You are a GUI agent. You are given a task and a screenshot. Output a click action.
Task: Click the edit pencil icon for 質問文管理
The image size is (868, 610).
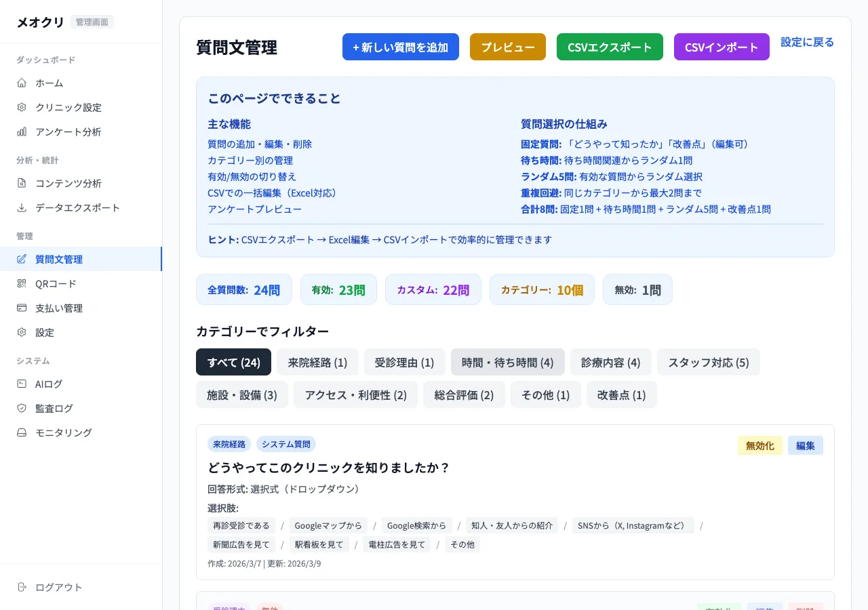tap(22, 259)
